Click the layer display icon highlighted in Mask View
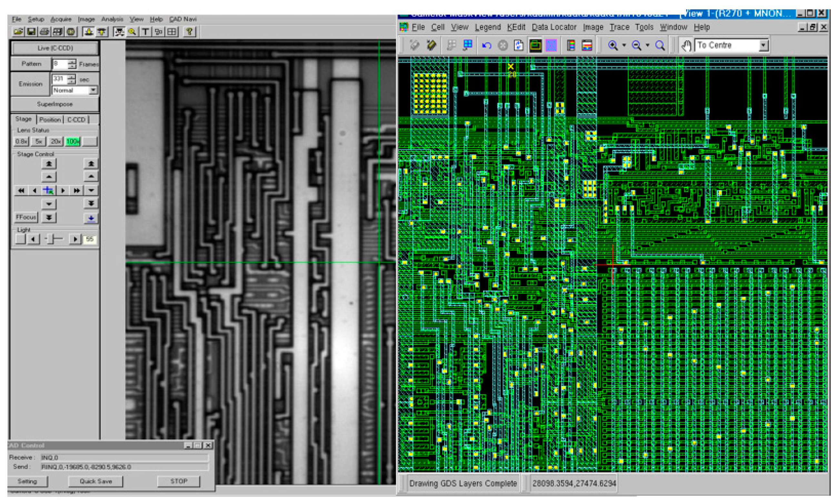 pyautogui.click(x=535, y=45)
